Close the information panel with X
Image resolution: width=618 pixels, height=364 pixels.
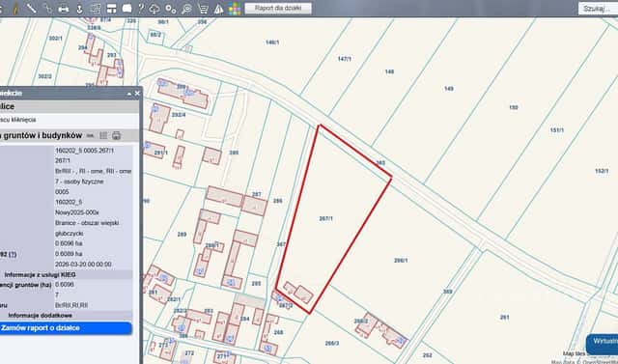coord(137,94)
